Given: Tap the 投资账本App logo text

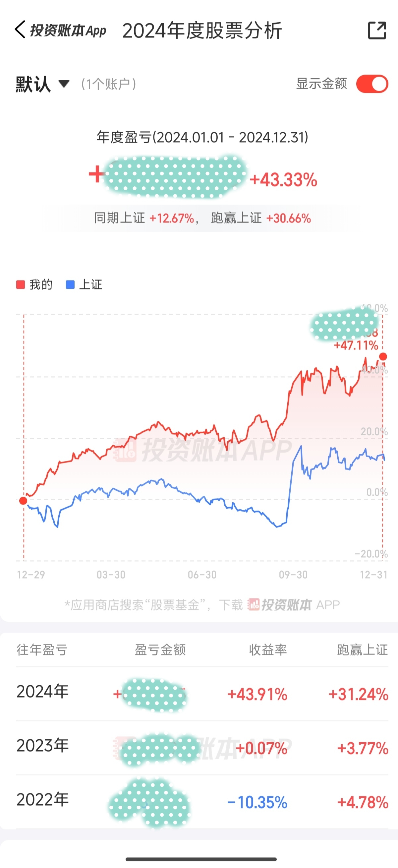Looking at the screenshot, I should (68, 30).
